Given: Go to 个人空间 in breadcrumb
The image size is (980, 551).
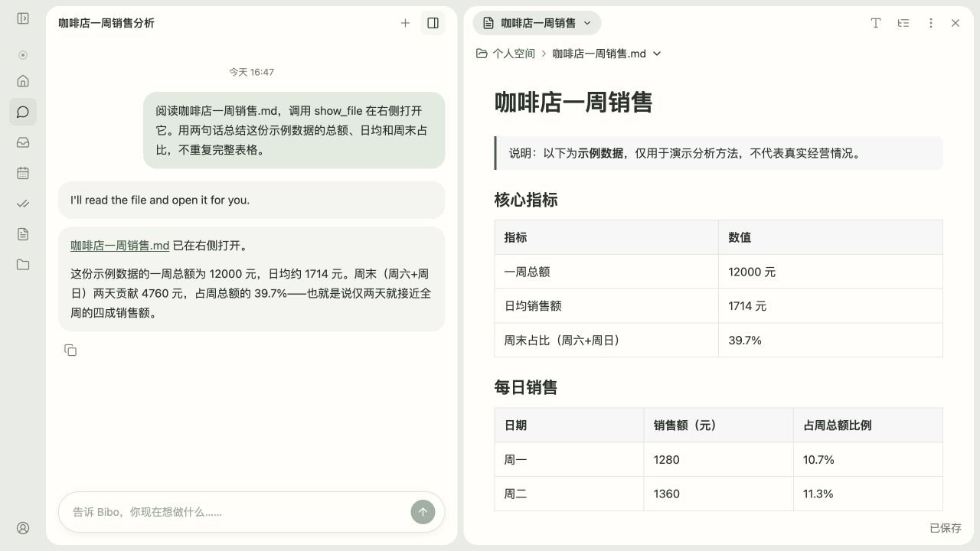Looking at the screenshot, I should point(514,54).
